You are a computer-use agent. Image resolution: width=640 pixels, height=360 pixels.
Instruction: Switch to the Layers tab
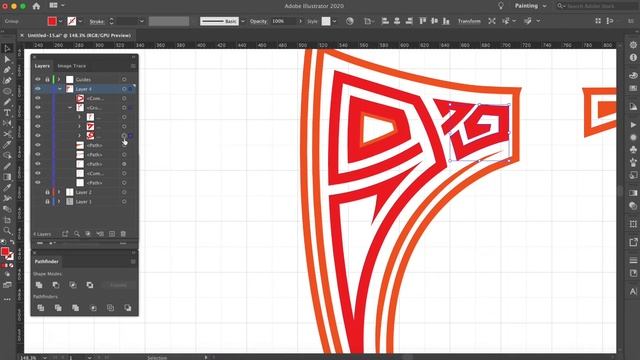tap(42, 66)
